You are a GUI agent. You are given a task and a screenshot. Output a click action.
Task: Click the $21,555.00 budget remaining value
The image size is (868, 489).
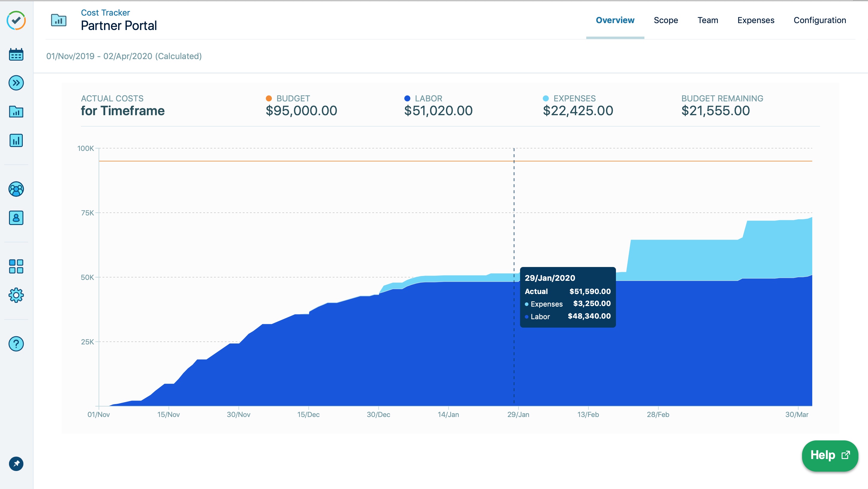point(716,111)
